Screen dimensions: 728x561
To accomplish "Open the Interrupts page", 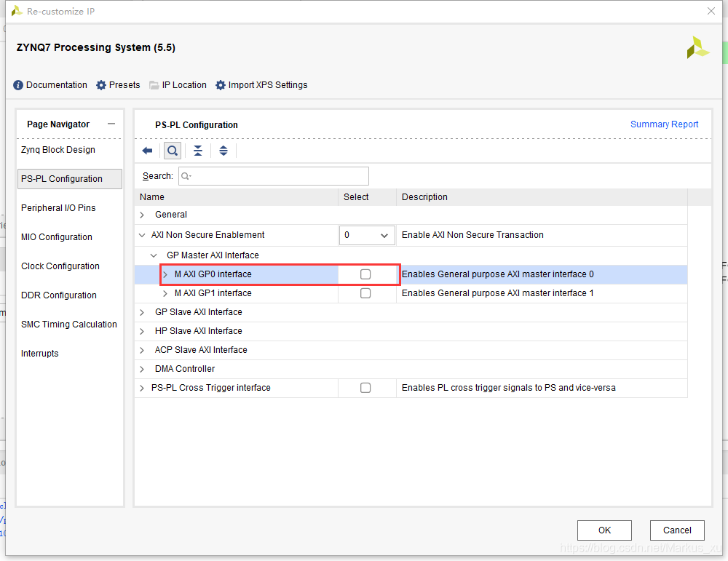I will click(x=40, y=354).
